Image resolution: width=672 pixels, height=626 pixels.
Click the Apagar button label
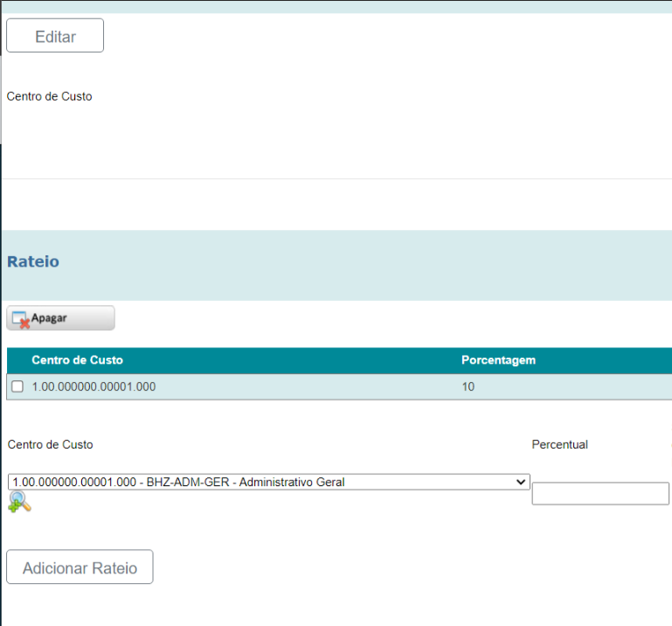(50, 318)
